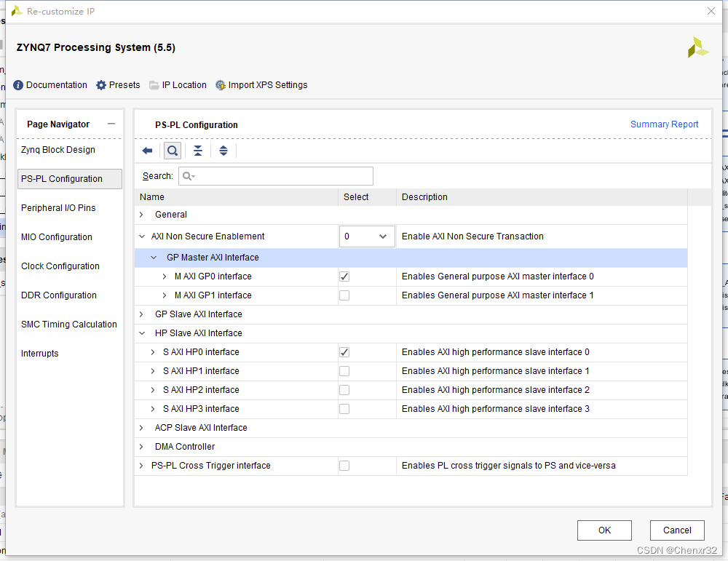
Task: Click the search field magnifier dropdown icon
Action: 189,176
